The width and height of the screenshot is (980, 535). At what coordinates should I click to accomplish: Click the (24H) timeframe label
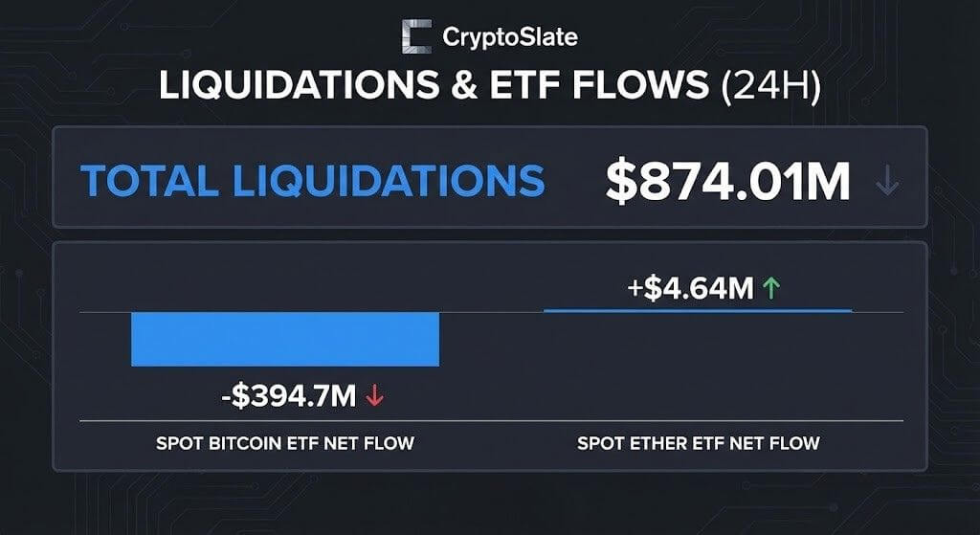point(769,85)
